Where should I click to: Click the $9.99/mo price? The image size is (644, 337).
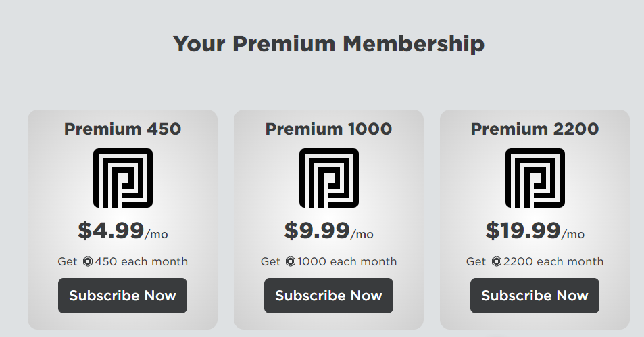coord(328,231)
